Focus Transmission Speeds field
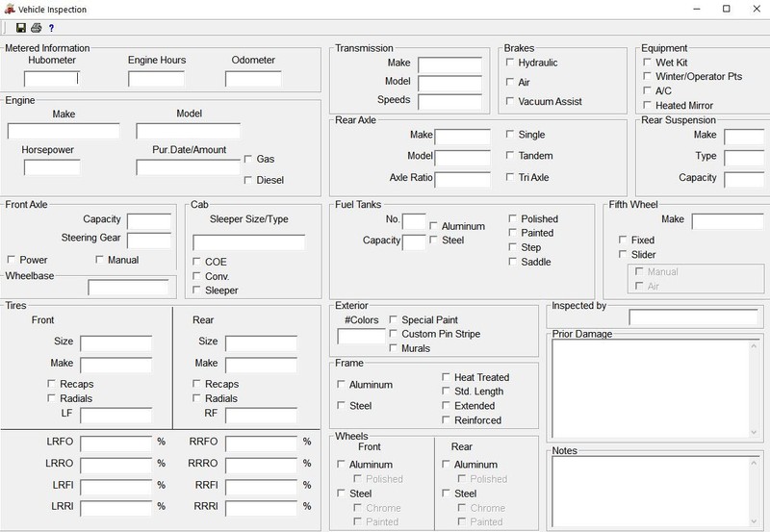The width and height of the screenshot is (770, 532). [449, 102]
